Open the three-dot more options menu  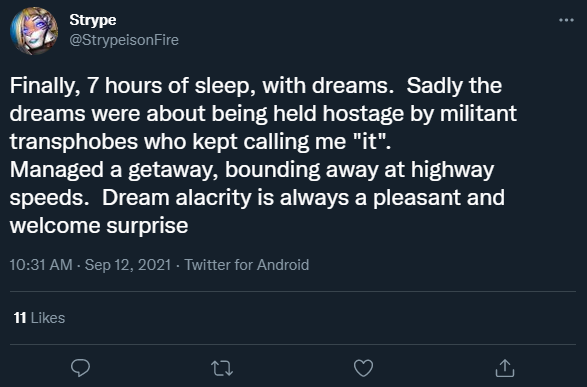click(x=566, y=20)
